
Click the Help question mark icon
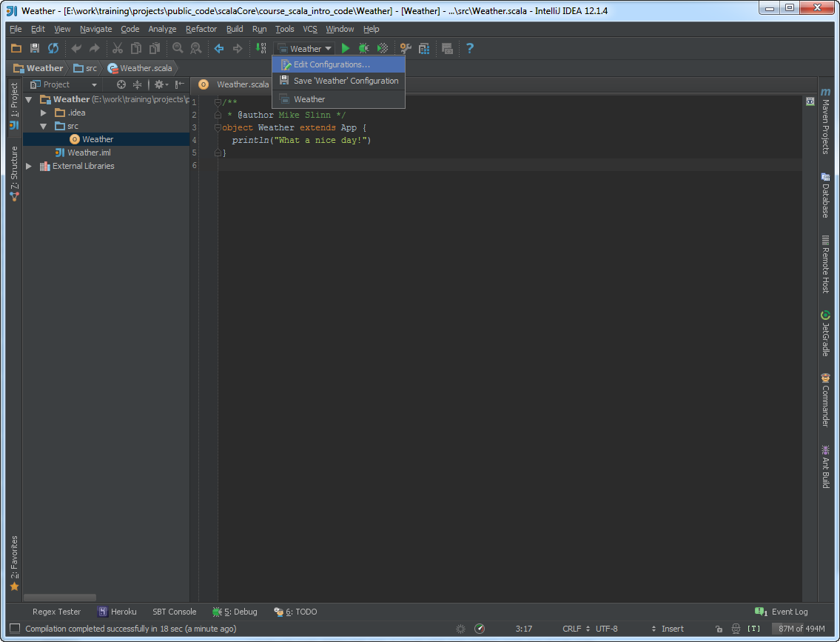coord(470,48)
